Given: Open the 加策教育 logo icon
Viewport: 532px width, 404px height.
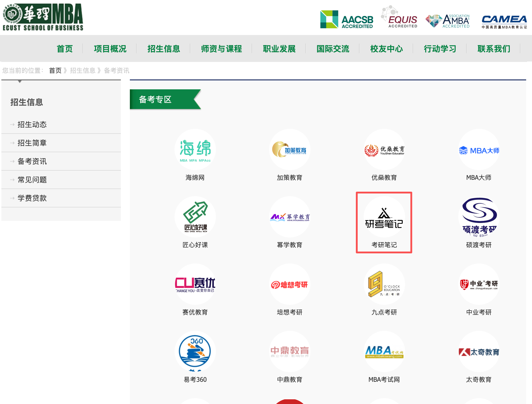Looking at the screenshot, I should [x=290, y=149].
